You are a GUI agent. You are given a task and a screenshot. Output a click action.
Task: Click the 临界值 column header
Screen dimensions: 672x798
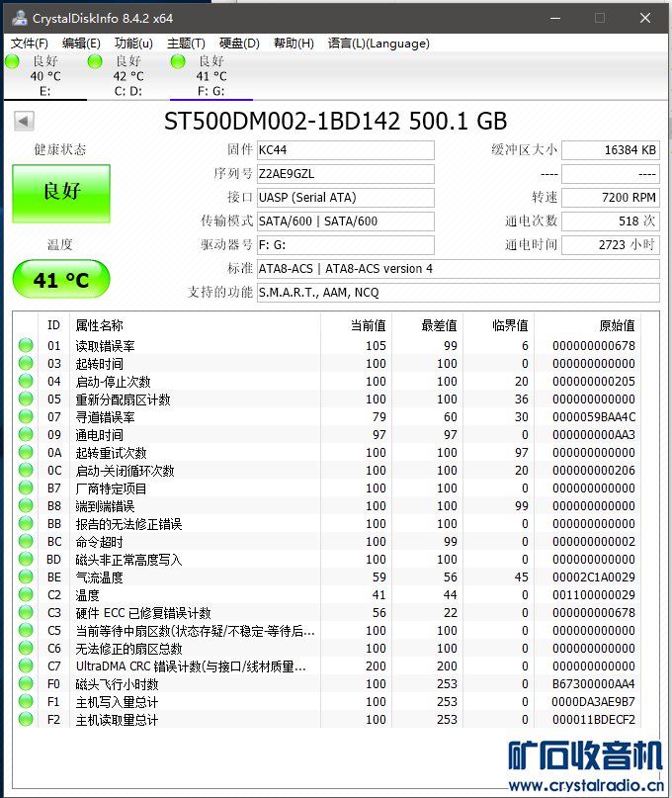tap(510, 325)
